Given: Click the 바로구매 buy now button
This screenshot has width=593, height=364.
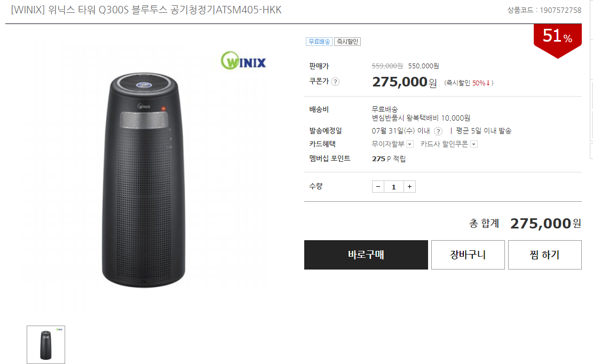Looking at the screenshot, I should click(366, 255).
